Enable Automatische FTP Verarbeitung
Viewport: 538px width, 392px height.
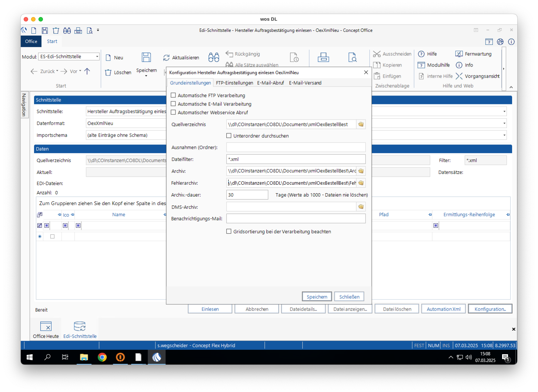click(x=173, y=95)
